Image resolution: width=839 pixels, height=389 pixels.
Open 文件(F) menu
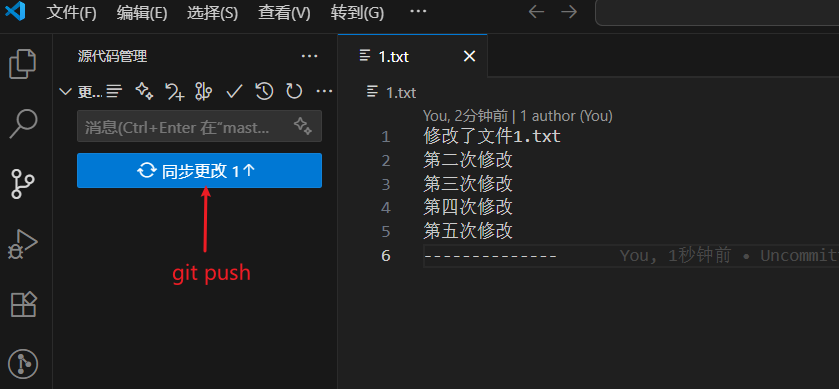pos(71,13)
